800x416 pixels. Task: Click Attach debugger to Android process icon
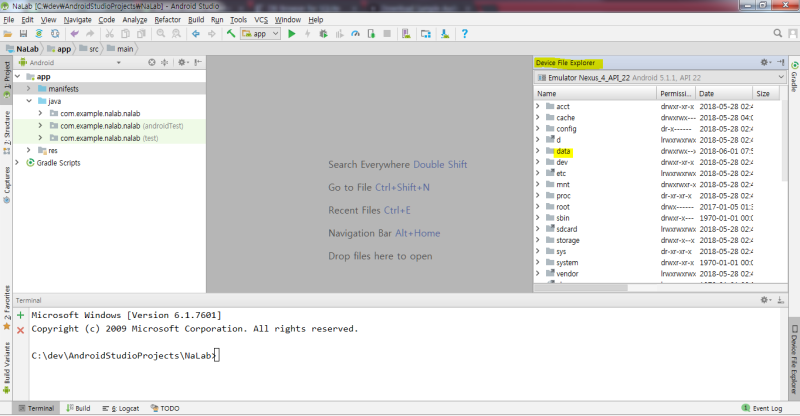click(x=371, y=34)
